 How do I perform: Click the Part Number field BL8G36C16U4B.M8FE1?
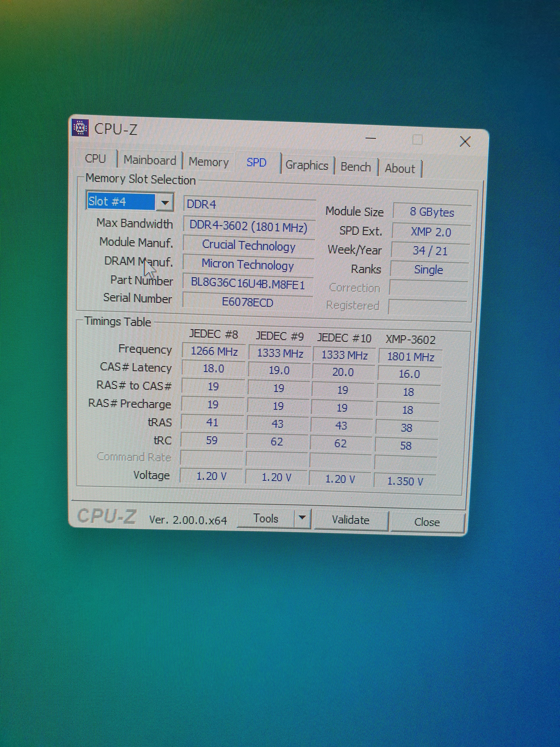[x=248, y=284]
